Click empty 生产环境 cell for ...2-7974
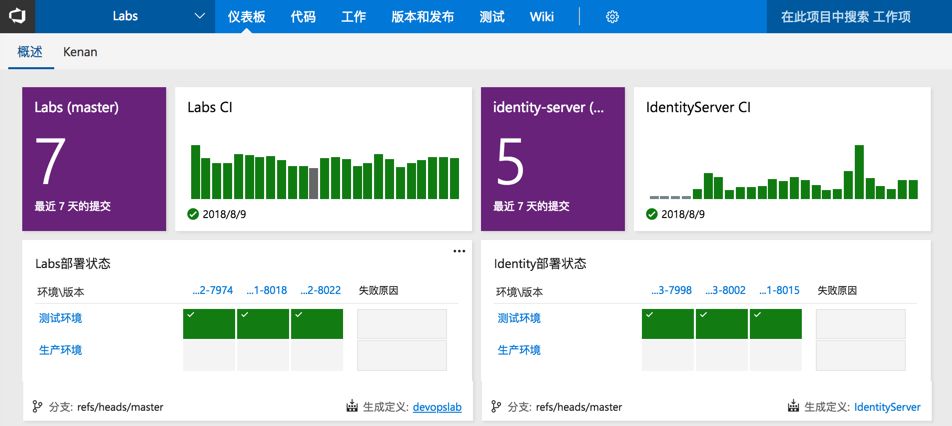 click(x=209, y=356)
